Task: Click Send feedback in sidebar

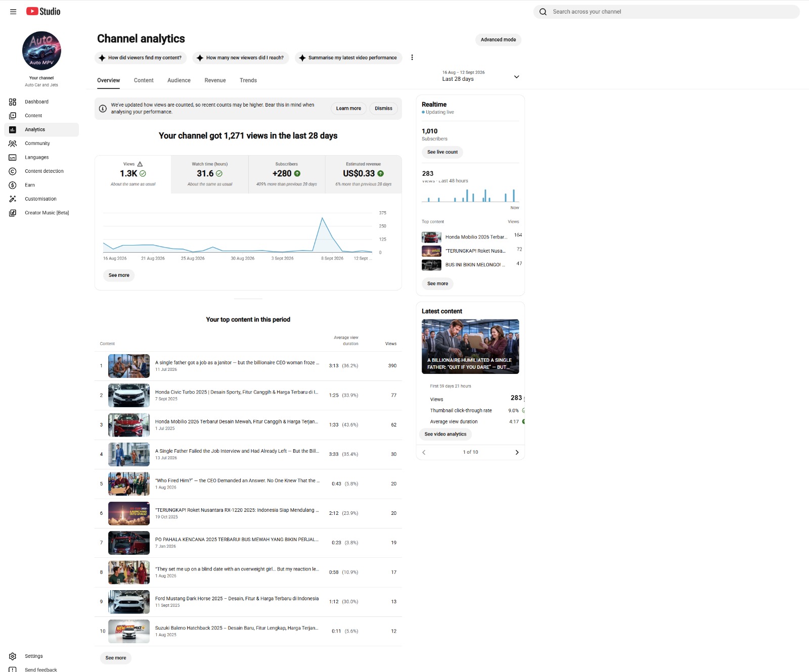Action: [41, 669]
